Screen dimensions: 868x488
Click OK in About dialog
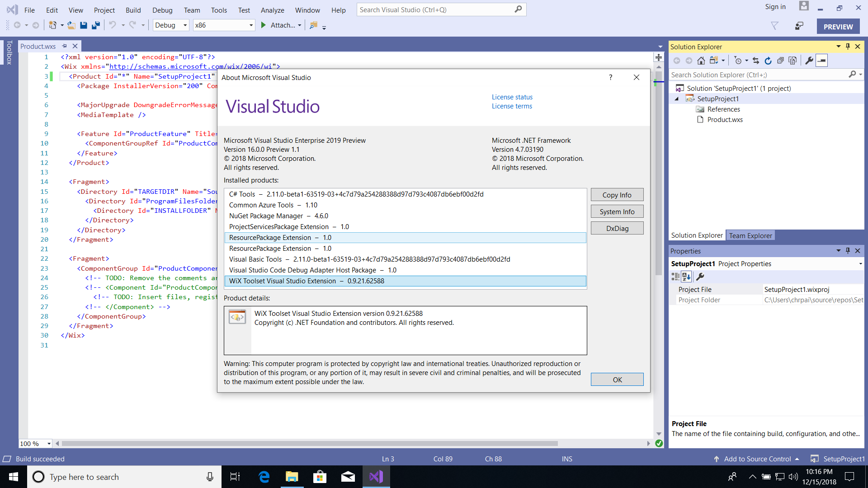coord(617,380)
